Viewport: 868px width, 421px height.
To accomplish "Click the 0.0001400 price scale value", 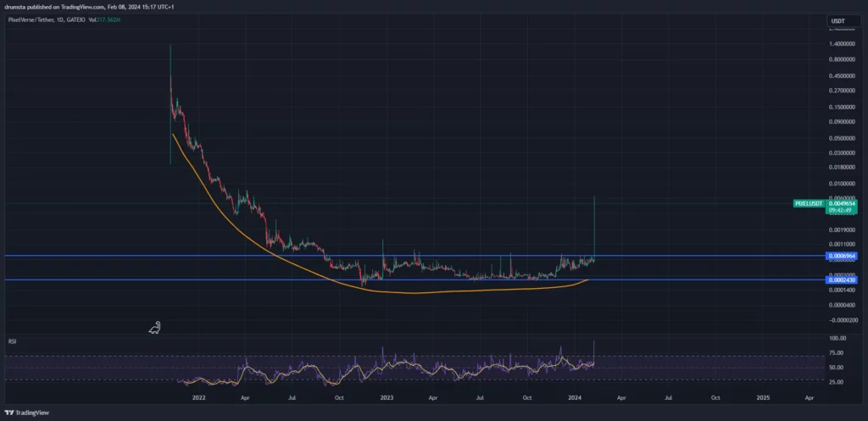I will click(x=843, y=290).
